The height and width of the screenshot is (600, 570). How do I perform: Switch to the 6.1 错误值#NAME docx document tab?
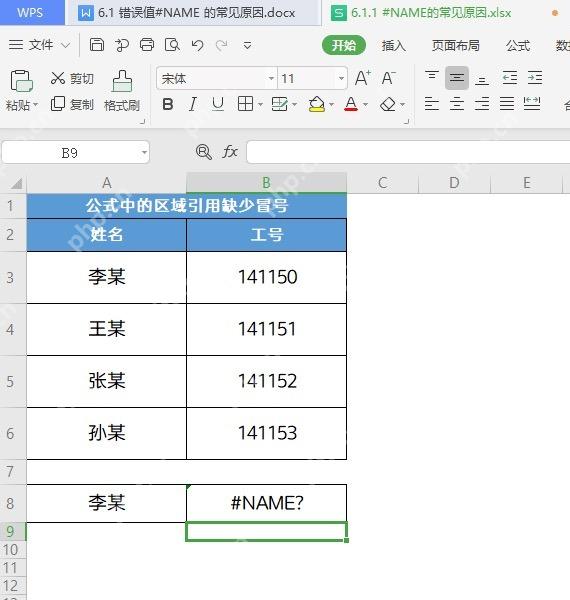193,13
